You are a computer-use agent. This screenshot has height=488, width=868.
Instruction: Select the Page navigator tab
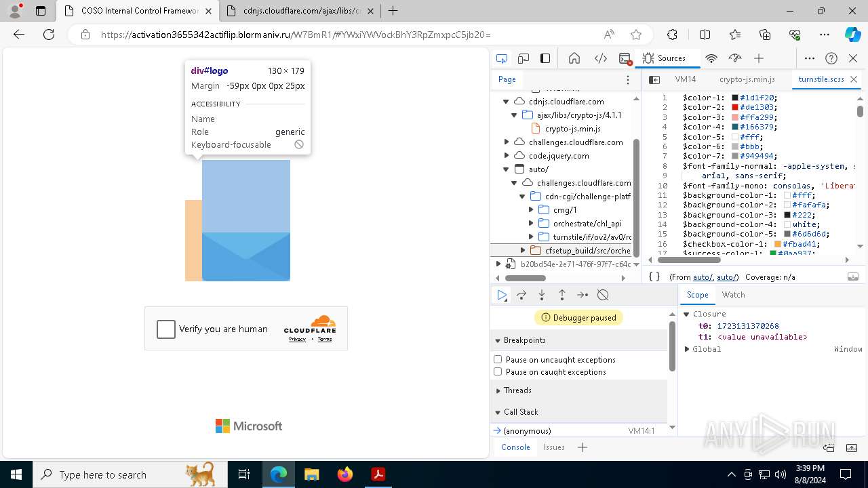507,79
